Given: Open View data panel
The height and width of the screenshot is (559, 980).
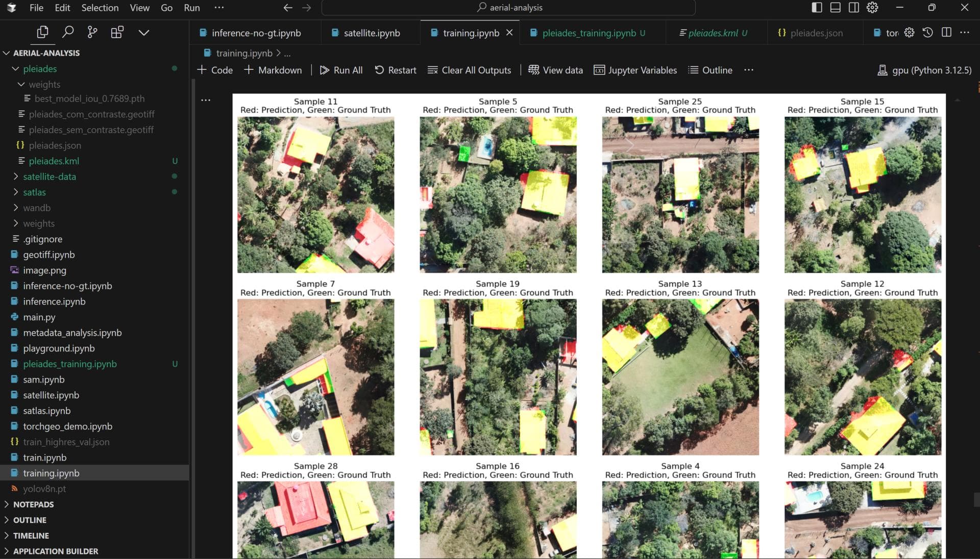Looking at the screenshot, I should [x=555, y=70].
